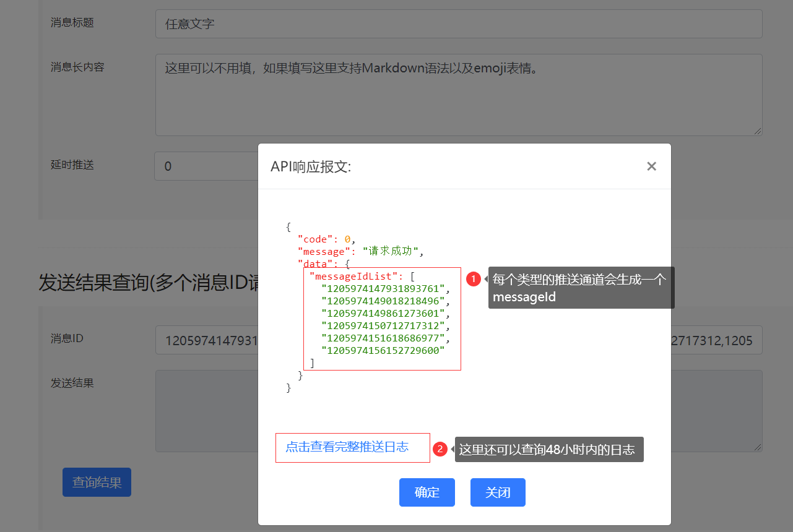
Task: Select message ID 1205974149861273601
Action: click(x=383, y=313)
